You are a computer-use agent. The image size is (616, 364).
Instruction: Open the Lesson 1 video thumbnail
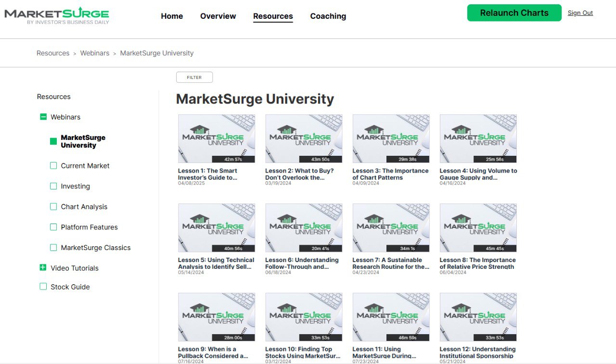(217, 138)
